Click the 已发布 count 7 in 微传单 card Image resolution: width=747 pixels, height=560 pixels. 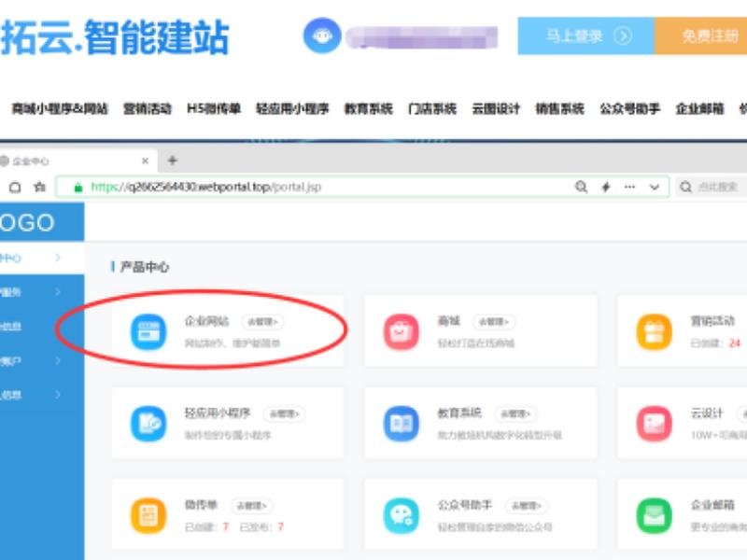(281, 526)
